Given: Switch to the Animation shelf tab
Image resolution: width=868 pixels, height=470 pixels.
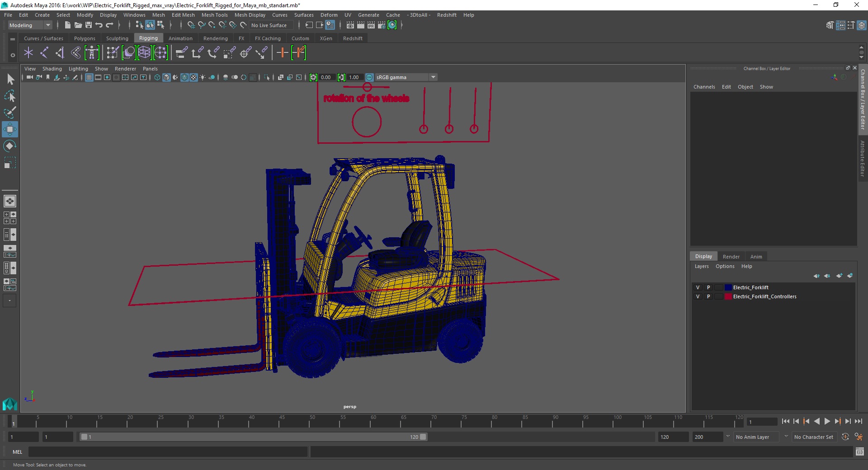Looking at the screenshot, I should 180,38.
